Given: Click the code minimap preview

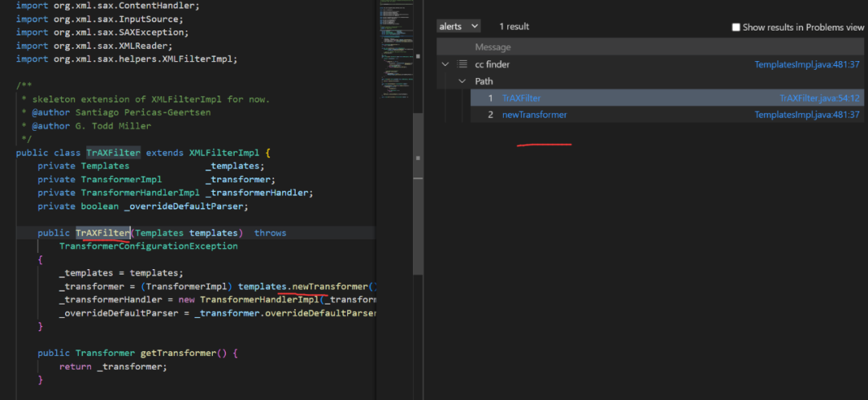Looking at the screenshot, I should tap(394, 48).
